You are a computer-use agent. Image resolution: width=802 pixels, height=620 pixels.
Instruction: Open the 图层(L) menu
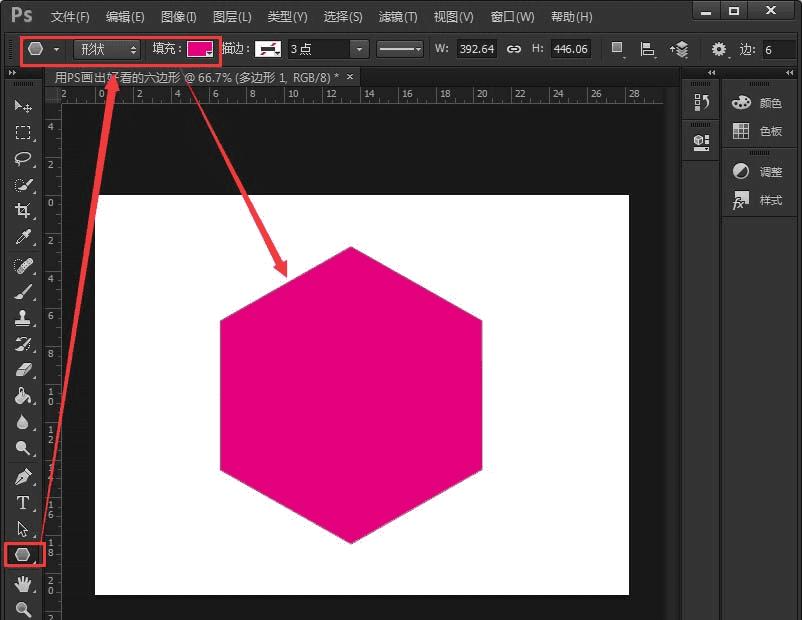232,17
